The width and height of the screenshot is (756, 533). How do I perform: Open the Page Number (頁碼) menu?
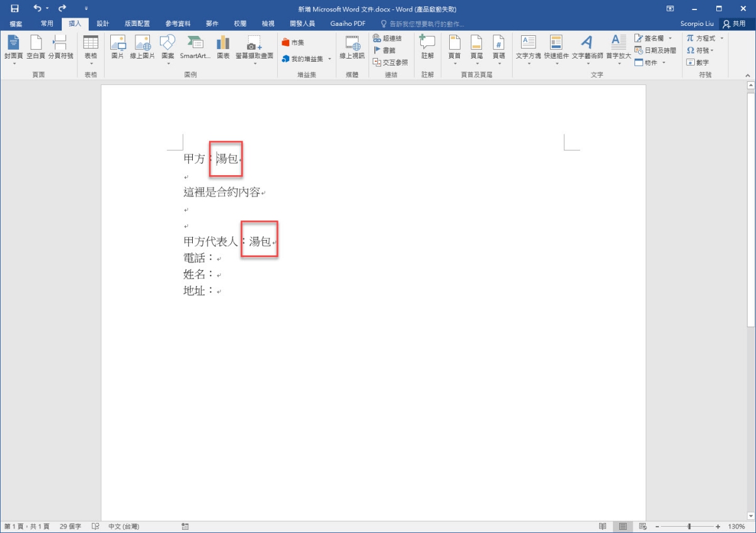(x=498, y=49)
